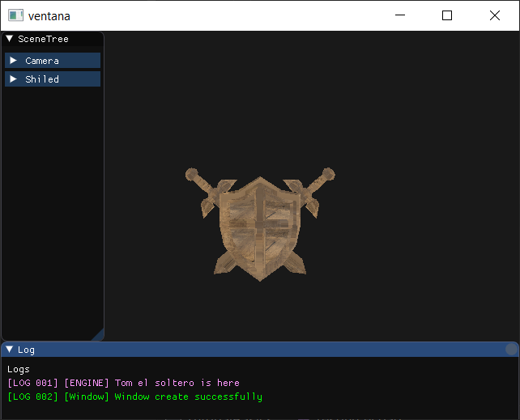Image resolution: width=520 pixels, height=420 pixels.
Task: Select the LOG 002 Window message line
Action: click(x=134, y=397)
